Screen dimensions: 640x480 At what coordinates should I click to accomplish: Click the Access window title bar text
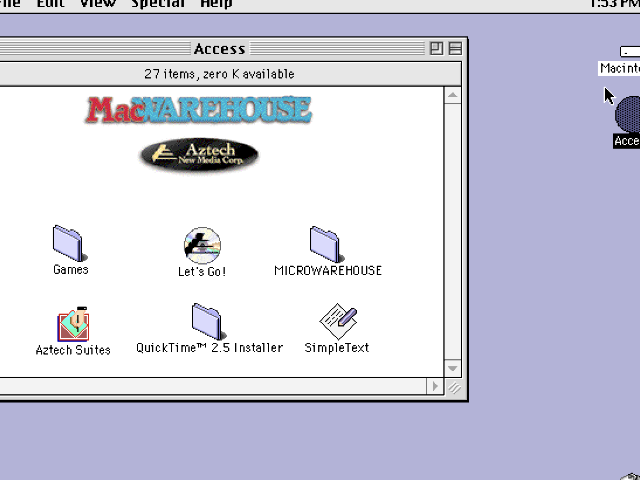click(x=220, y=49)
